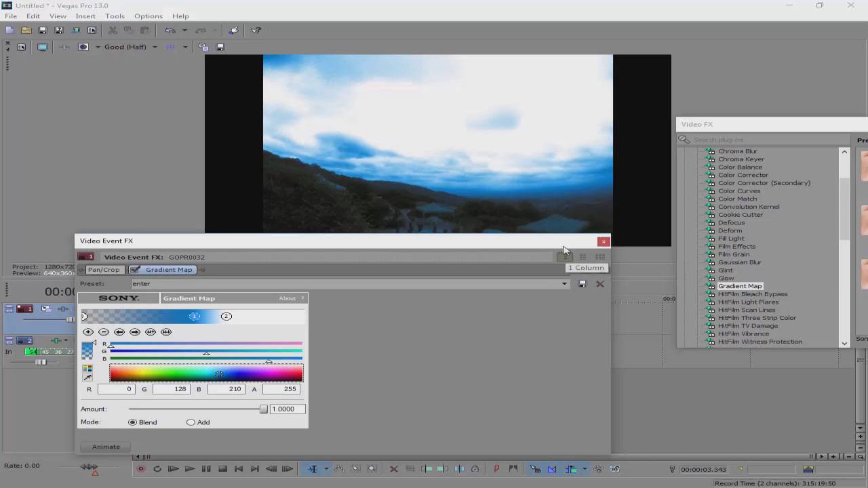Open edit tool selection dropdown arrow
Screen dimensions: 868x488
click(326, 468)
